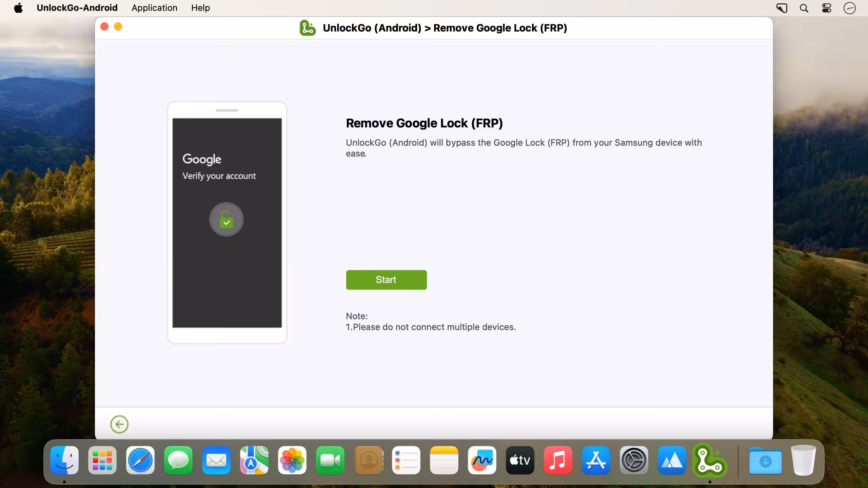Open Notes from the Dock
This screenshot has width=868, height=488.
pos(444,460)
